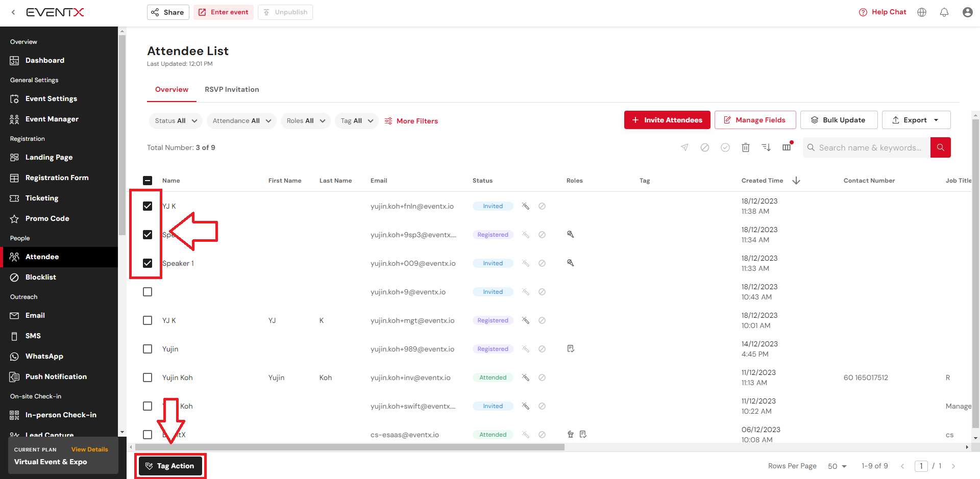Viewport: 980px width, 479px height.
Task: Click the Tag Action button
Action: coord(170,466)
